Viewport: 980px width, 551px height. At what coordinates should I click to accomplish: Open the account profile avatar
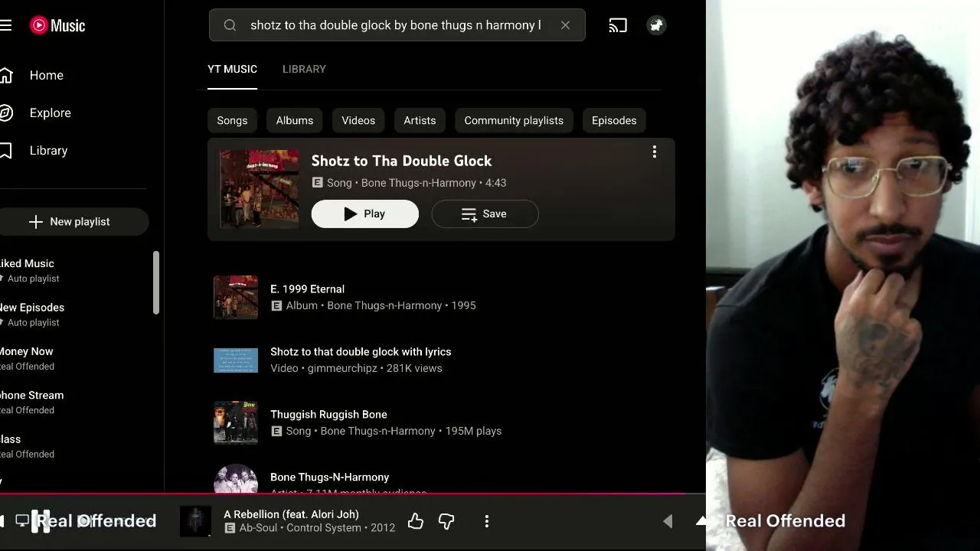tap(656, 25)
